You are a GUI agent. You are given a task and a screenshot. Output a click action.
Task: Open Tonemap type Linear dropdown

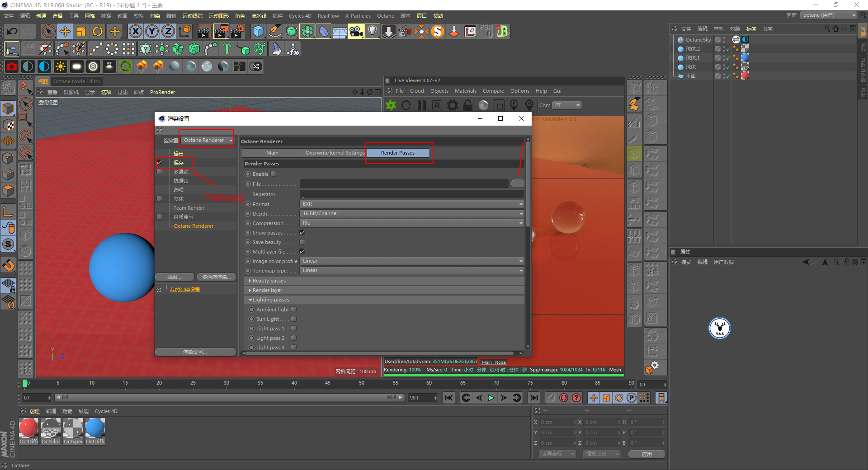411,271
